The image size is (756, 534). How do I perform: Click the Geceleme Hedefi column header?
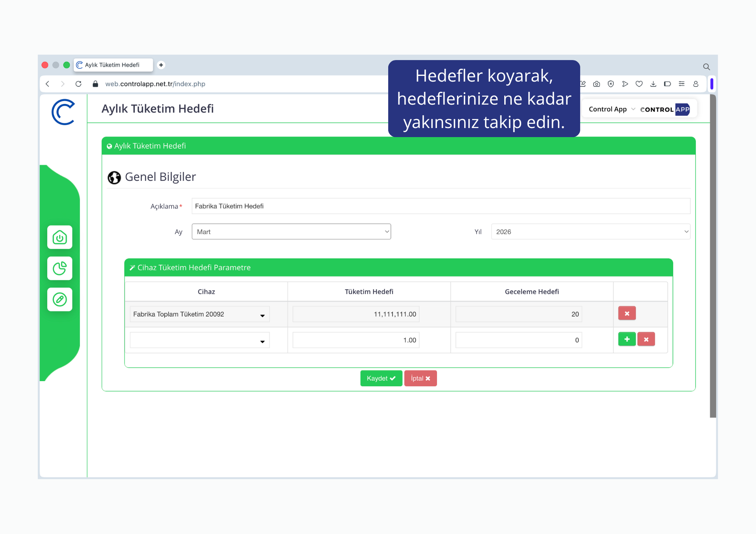coord(532,292)
